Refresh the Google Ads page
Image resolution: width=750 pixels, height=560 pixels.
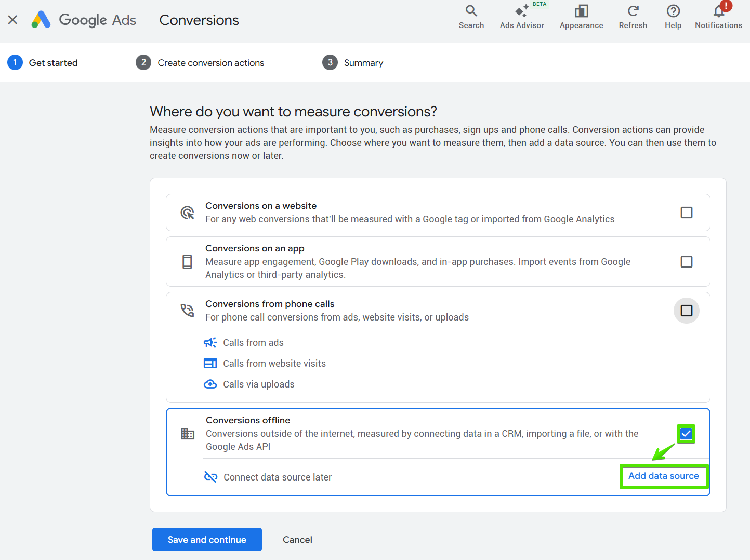click(633, 17)
